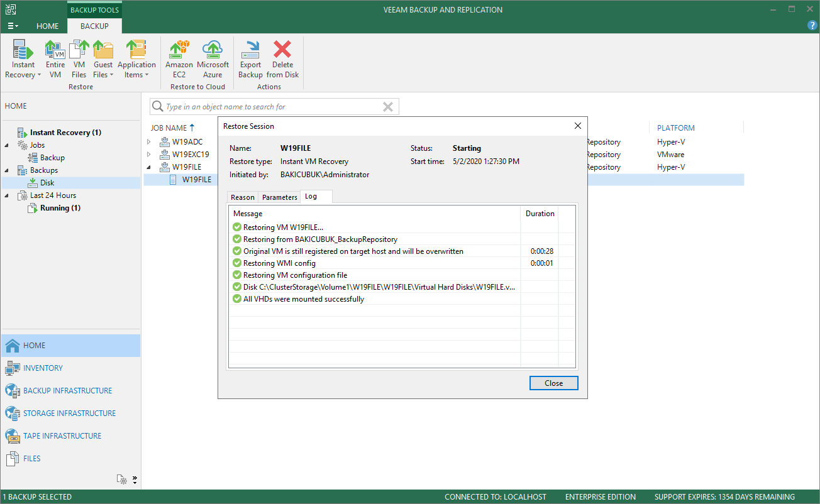The image size is (820, 504).
Task: Open the Parameters tab in Restore Session
Action: 280,197
